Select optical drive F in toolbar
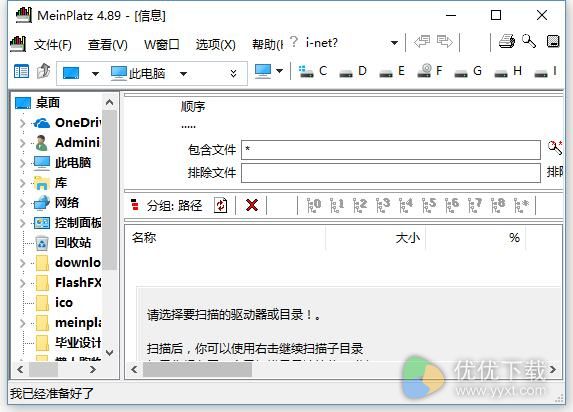Image resolution: width=573 pixels, height=412 pixels. (430, 70)
